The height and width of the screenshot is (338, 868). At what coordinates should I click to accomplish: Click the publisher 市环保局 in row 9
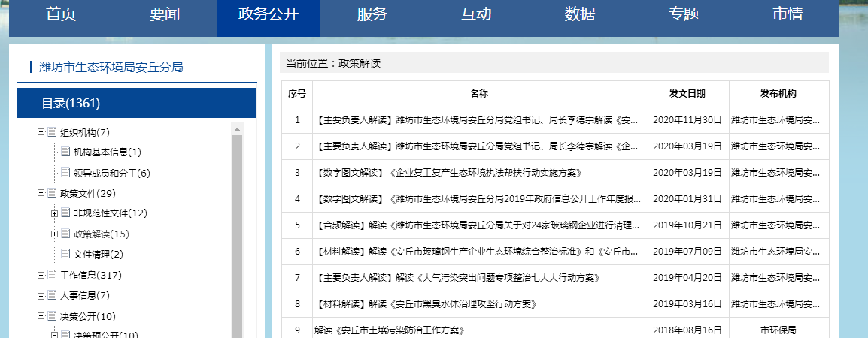(x=778, y=330)
